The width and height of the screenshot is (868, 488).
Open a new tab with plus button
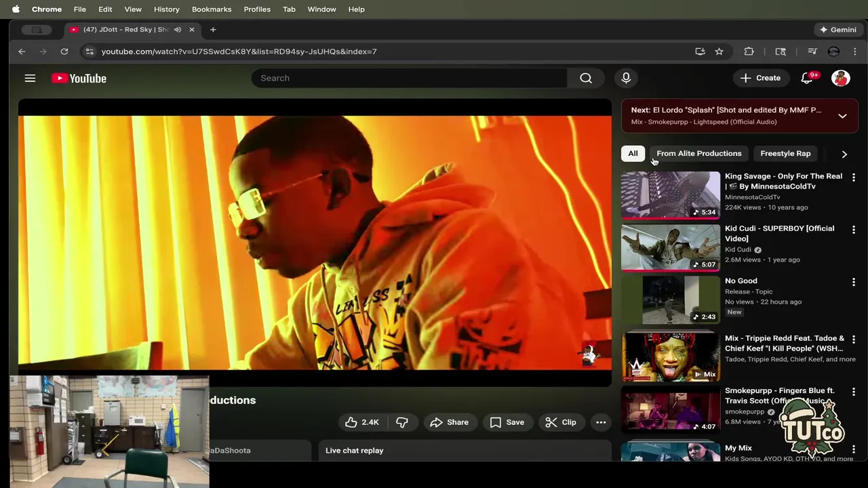click(213, 30)
